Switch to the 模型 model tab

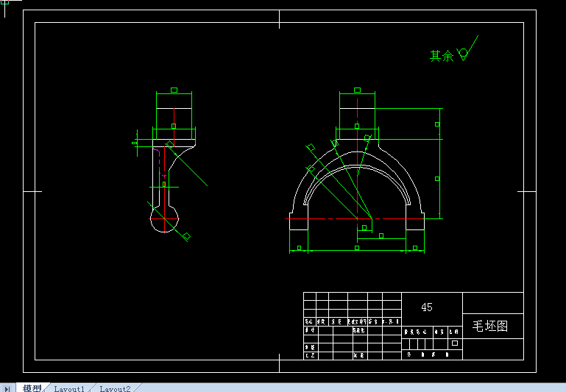tap(32, 388)
